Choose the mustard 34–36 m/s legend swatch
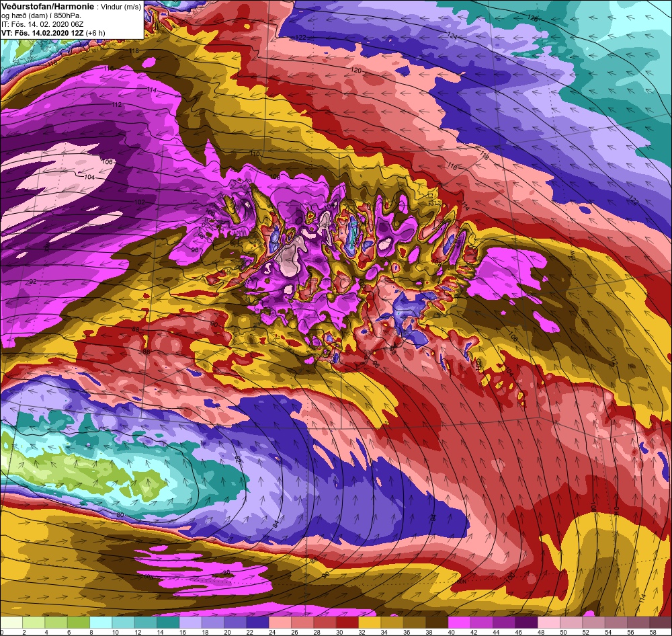This screenshot has height=636, width=672. click(x=392, y=622)
